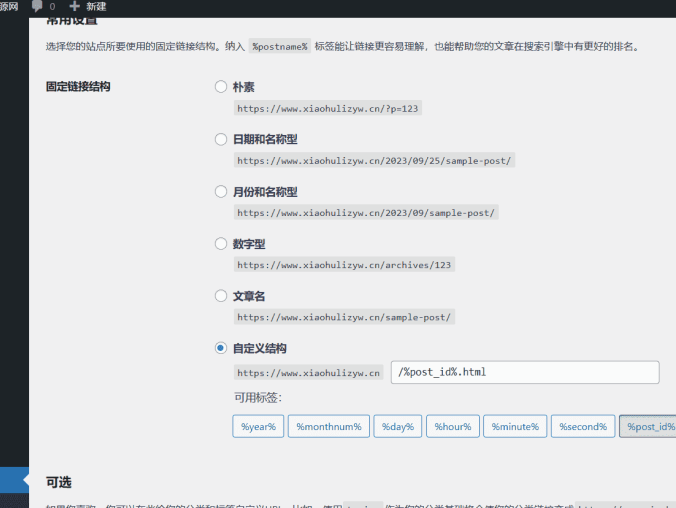Click the 源网 site name in admin bar

tap(9, 6)
